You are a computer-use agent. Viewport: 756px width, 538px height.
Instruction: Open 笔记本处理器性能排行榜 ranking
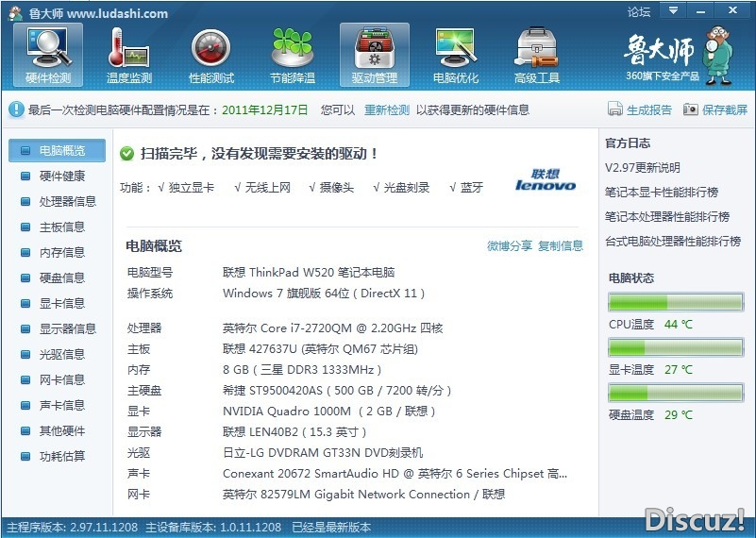click(x=667, y=217)
